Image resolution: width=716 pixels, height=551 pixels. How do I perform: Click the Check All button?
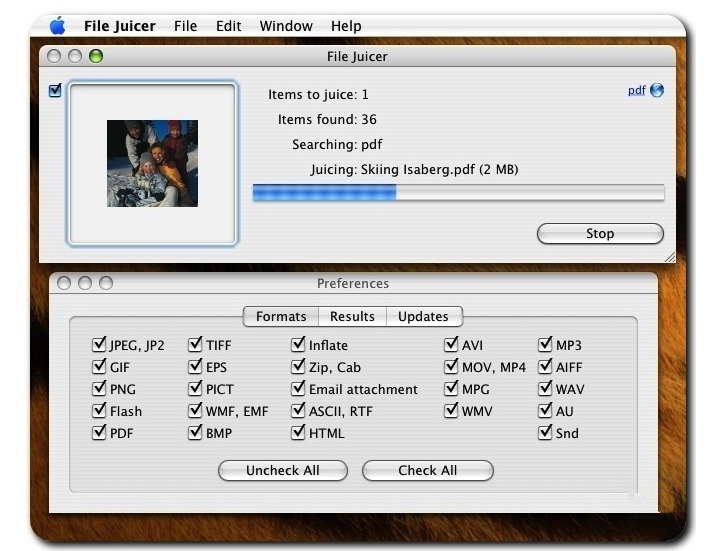[427, 470]
